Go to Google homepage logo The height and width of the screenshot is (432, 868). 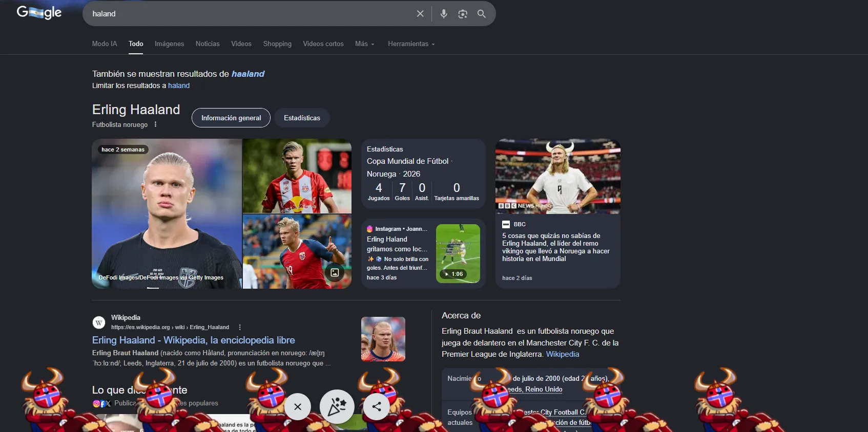tap(39, 12)
